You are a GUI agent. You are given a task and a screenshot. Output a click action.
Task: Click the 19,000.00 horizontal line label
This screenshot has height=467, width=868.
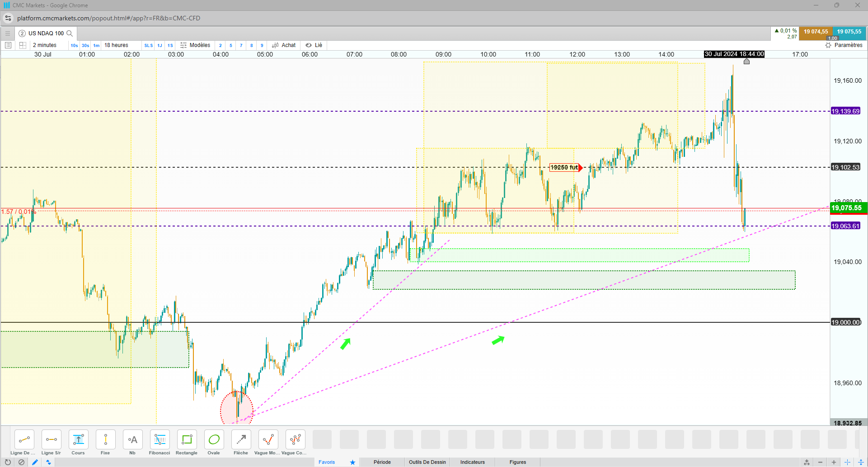(846, 322)
